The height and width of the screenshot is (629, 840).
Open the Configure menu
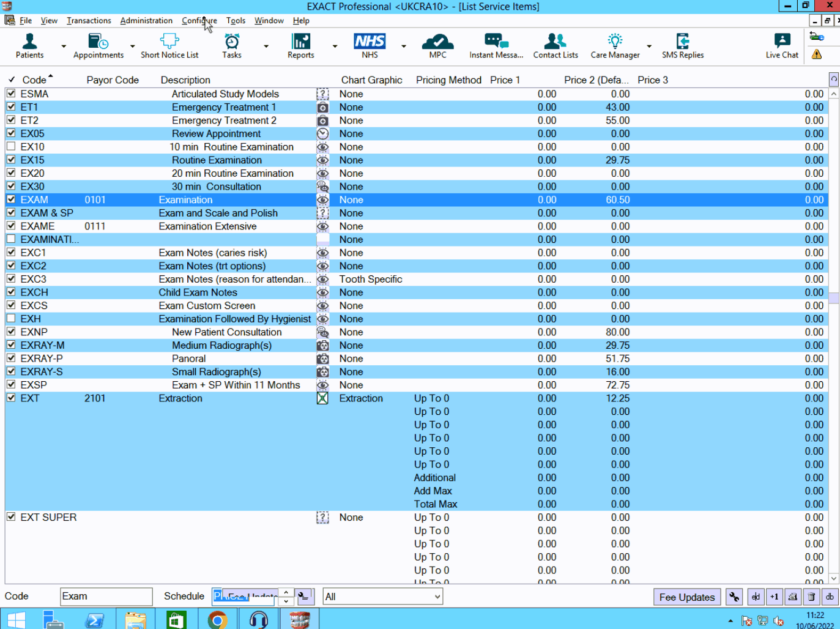(199, 20)
